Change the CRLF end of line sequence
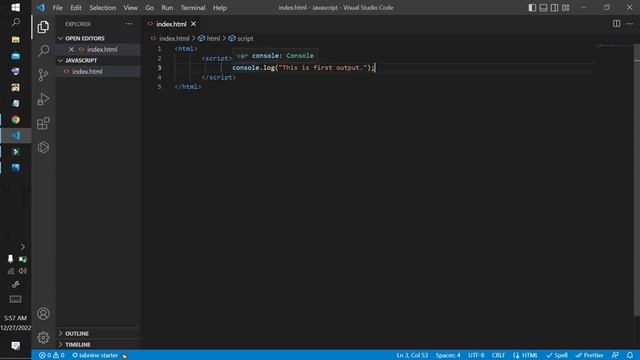Viewport: 640px width, 360px height. coord(498,355)
